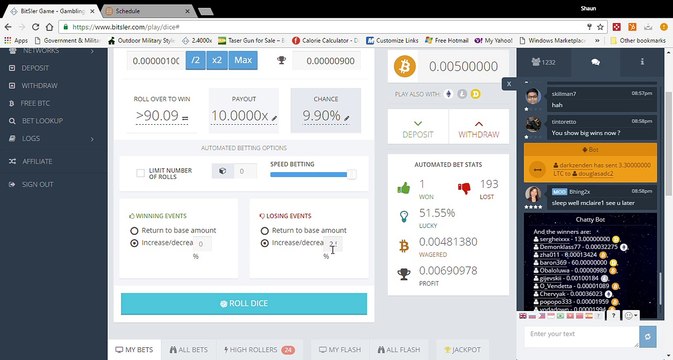Viewport: 673px width, 360px height.
Task: Open the MY FLASH tab
Action: 340,350
